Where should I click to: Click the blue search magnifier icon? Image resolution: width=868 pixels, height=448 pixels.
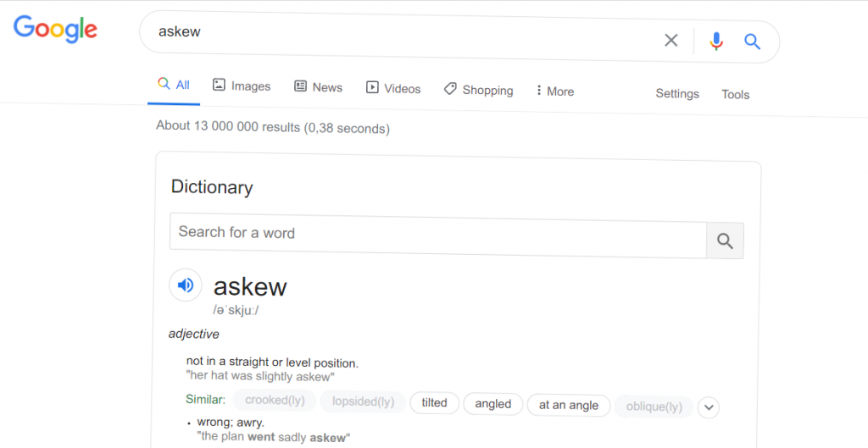pyautogui.click(x=753, y=41)
